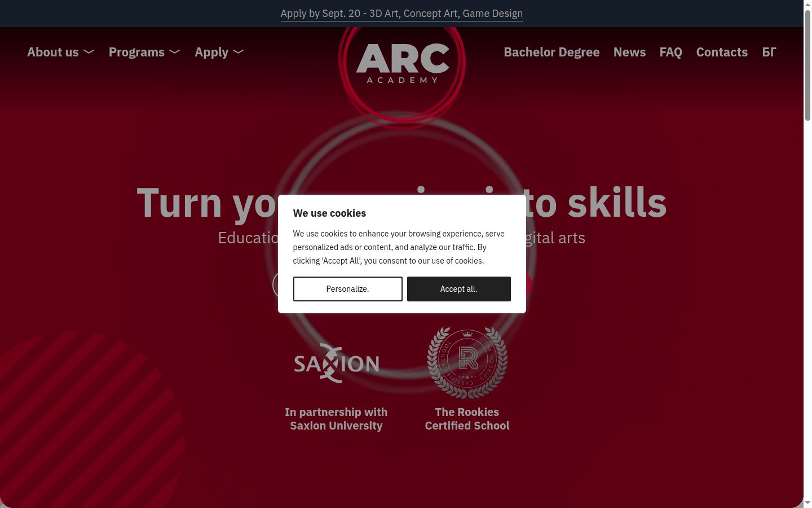
Task: Expand the Programs menu
Action: click(144, 52)
